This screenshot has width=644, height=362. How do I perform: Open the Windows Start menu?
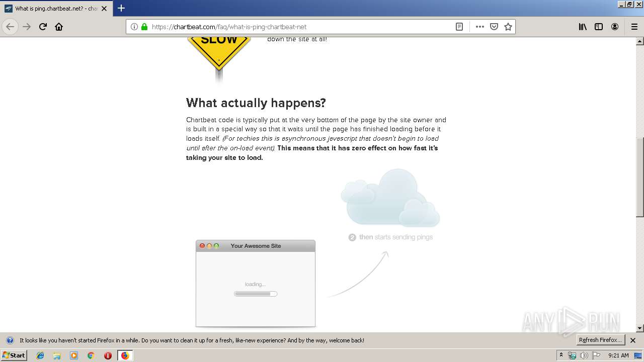click(x=14, y=355)
